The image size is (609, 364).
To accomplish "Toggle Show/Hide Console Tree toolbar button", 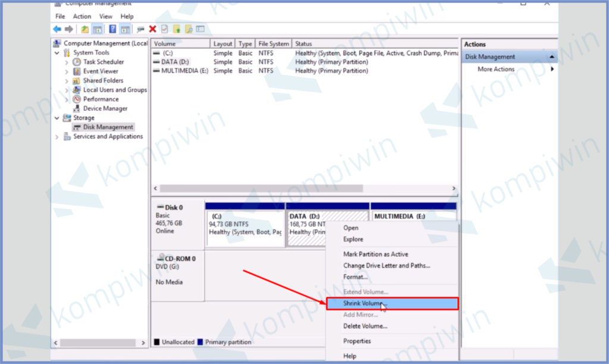I will [98, 29].
